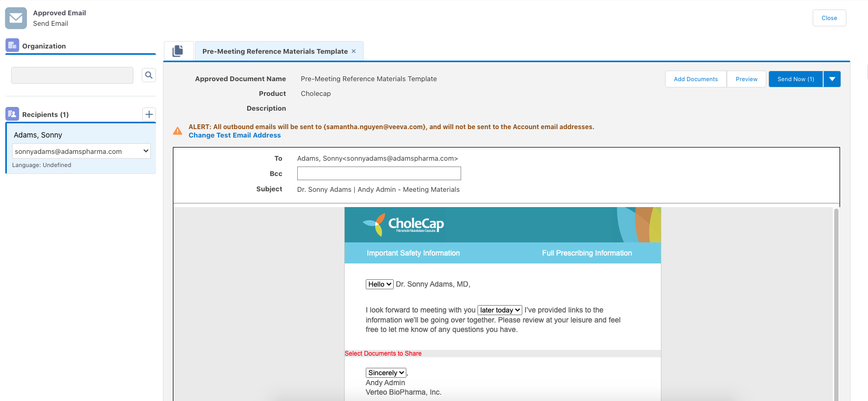
Task: Click the organization search magnifier icon
Action: tap(149, 75)
